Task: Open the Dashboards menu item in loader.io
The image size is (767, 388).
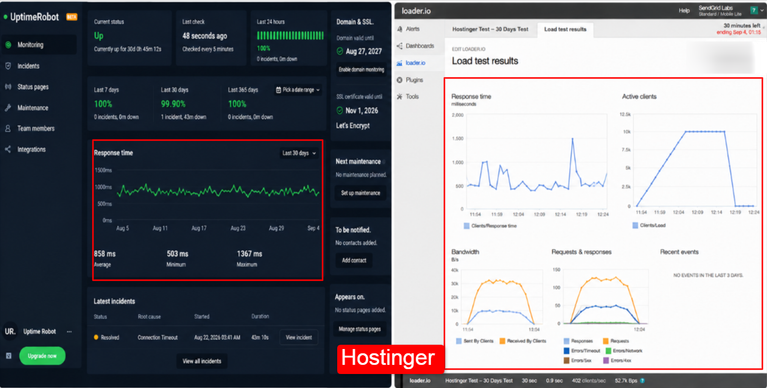Action: point(419,46)
